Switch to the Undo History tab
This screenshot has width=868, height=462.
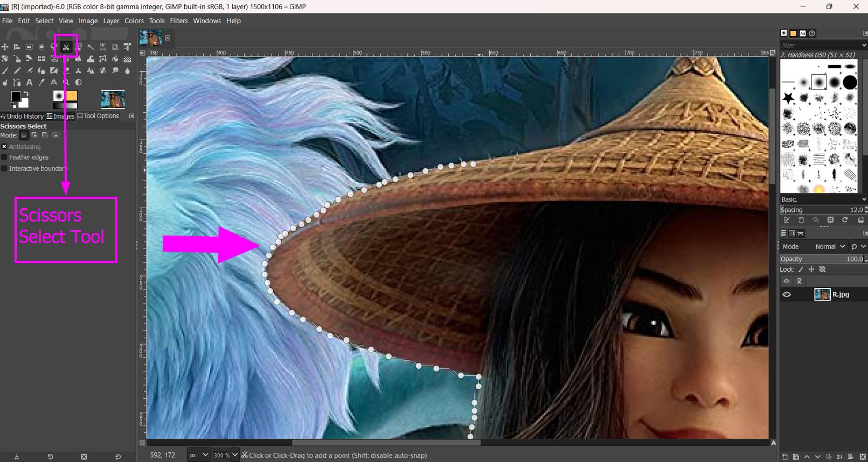click(22, 116)
